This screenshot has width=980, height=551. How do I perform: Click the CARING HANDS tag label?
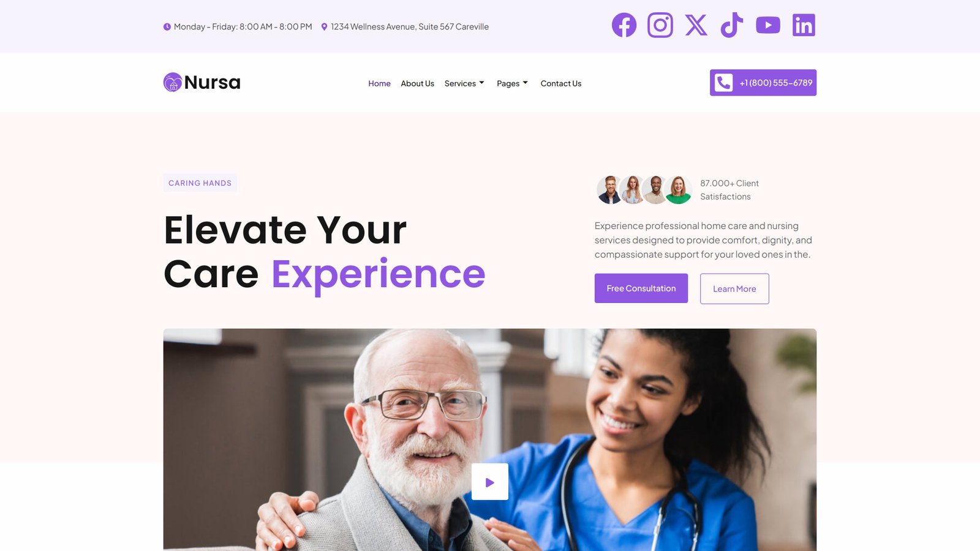(x=200, y=183)
